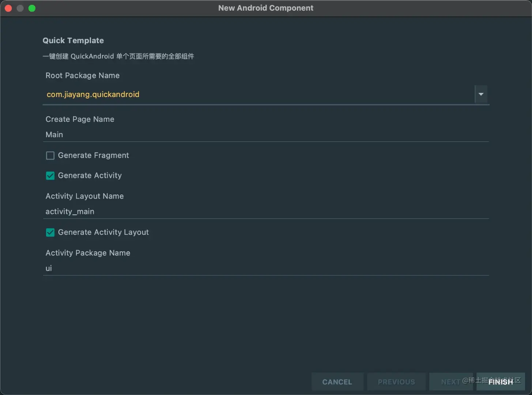
Task: Click the New Android Component title bar
Action: coord(266,8)
